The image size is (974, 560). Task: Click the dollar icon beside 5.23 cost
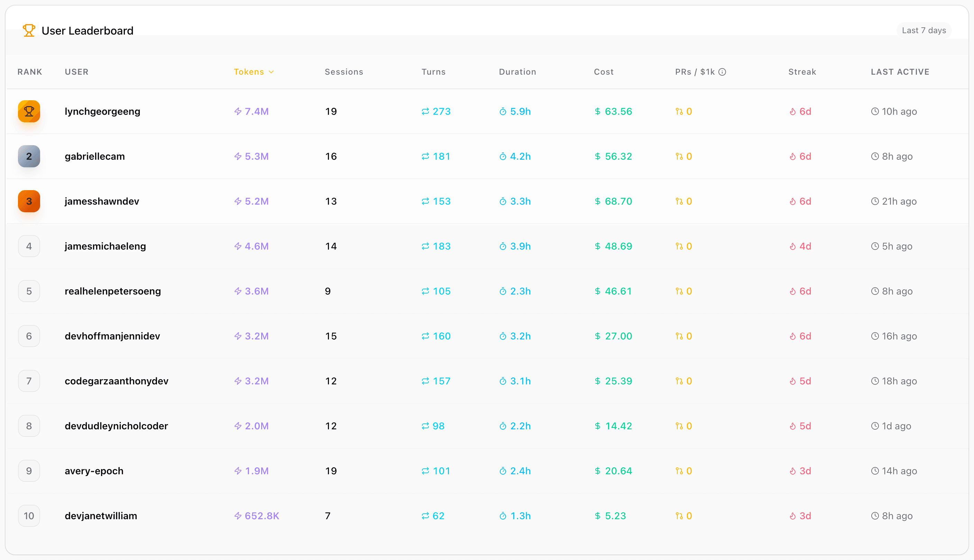click(x=597, y=516)
